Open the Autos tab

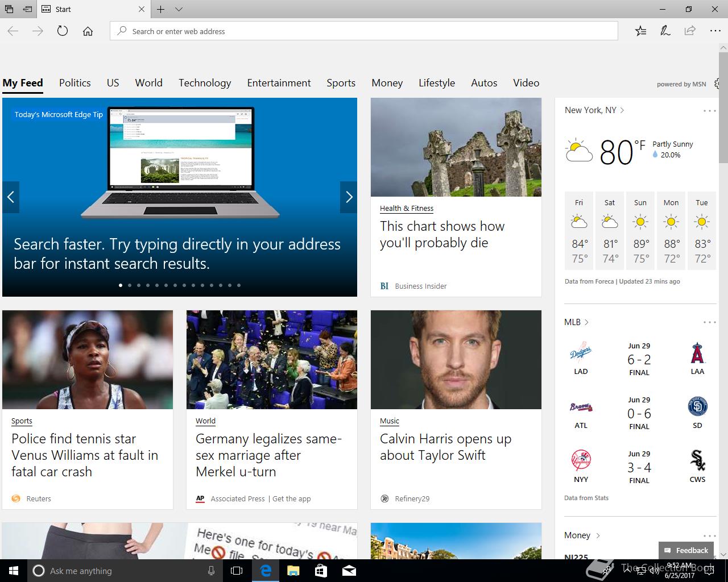coord(484,83)
